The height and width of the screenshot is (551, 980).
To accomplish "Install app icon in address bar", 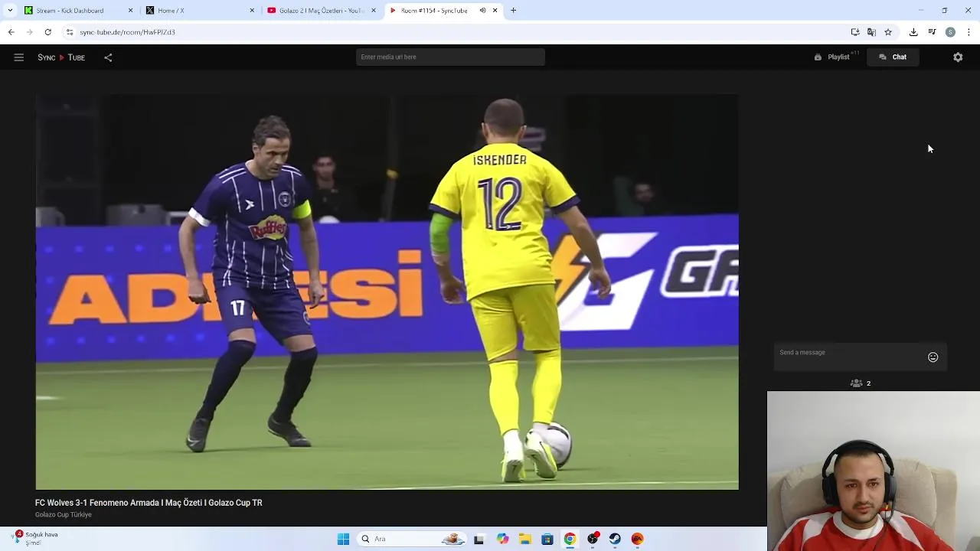I will click(855, 32).
